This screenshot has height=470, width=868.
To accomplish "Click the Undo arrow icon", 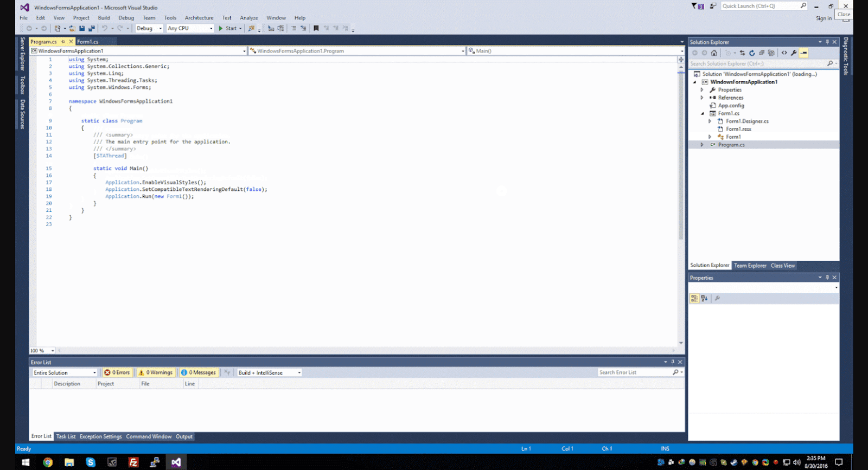I will (x=105, y=28).
